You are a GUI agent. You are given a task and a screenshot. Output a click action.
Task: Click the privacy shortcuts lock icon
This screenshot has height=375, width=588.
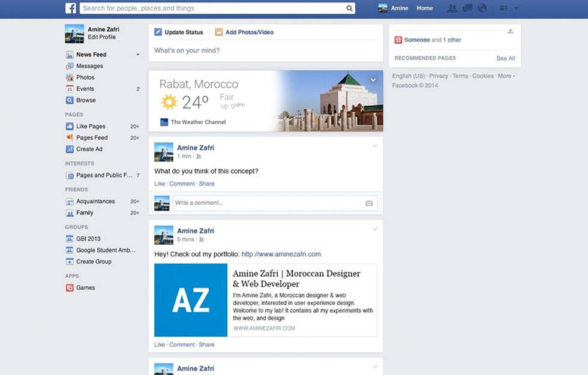503,8
